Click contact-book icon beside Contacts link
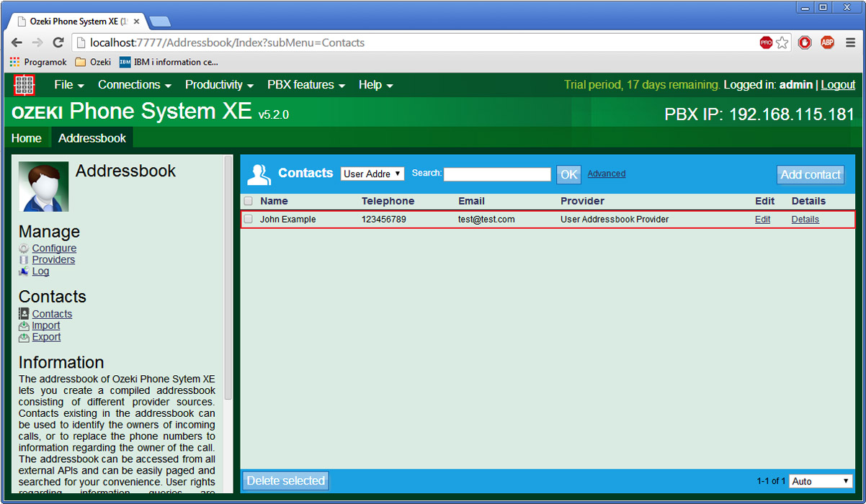 (24, 314)
